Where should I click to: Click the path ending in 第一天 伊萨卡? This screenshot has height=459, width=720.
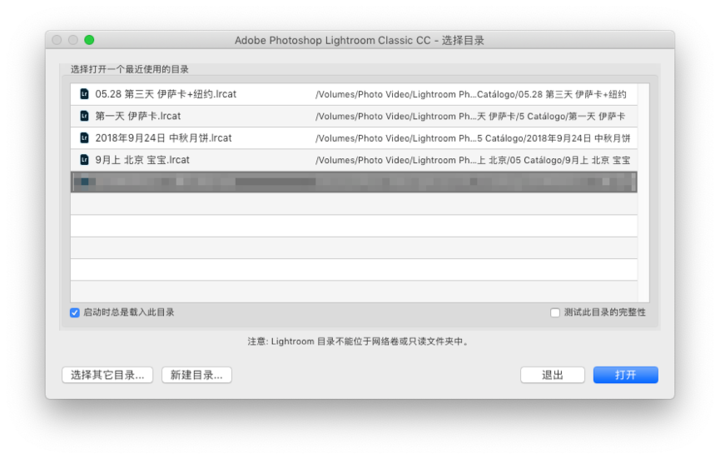[470, 117]
